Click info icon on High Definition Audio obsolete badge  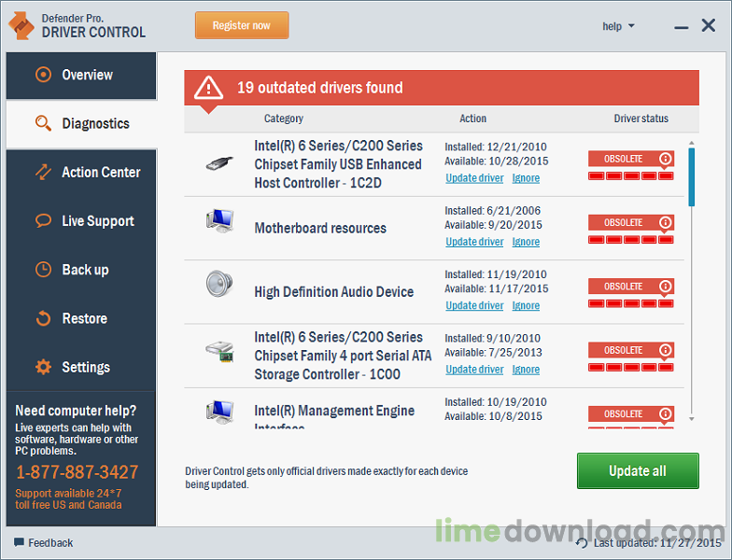point(665,286)
